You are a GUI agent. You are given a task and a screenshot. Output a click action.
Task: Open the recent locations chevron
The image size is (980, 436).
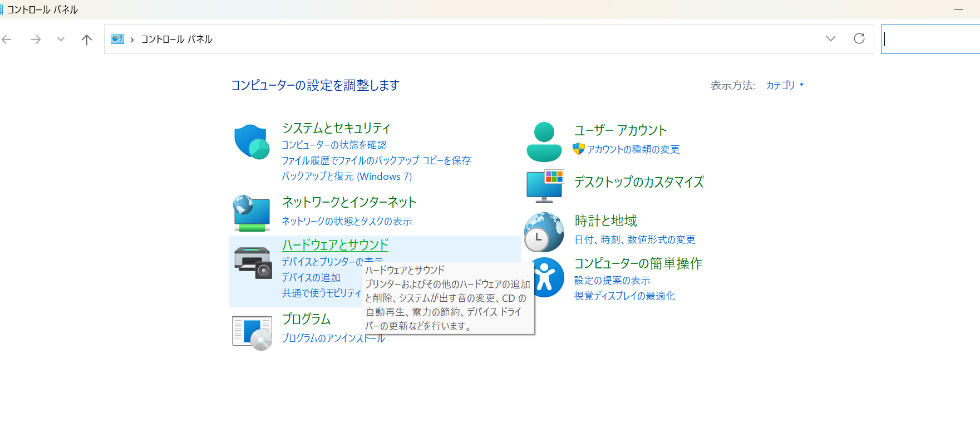tap(61, 40)
